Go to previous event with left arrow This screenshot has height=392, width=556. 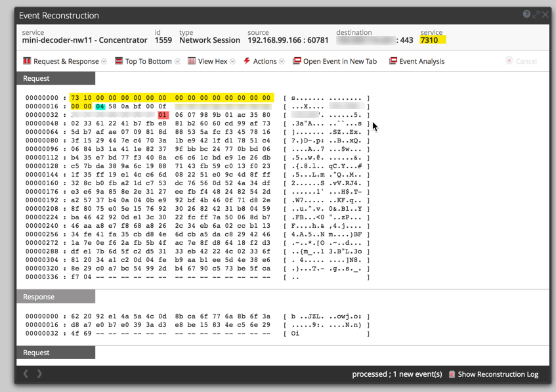click(26, 374)
